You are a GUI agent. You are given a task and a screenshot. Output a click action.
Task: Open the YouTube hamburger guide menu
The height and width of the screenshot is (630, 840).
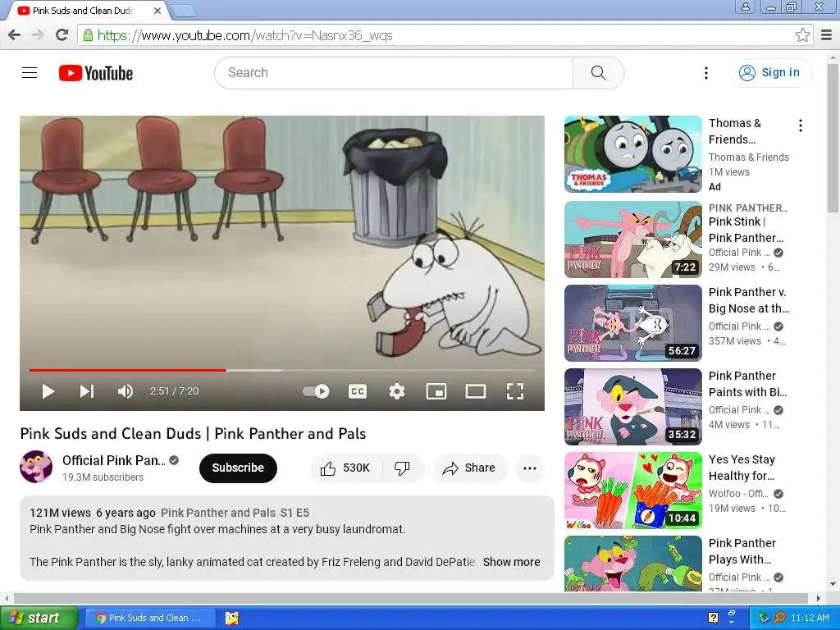click(30, 73)
